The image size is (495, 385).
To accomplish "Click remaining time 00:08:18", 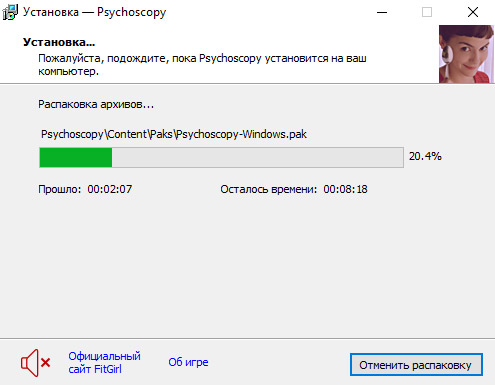I will (x=345, y=189).
